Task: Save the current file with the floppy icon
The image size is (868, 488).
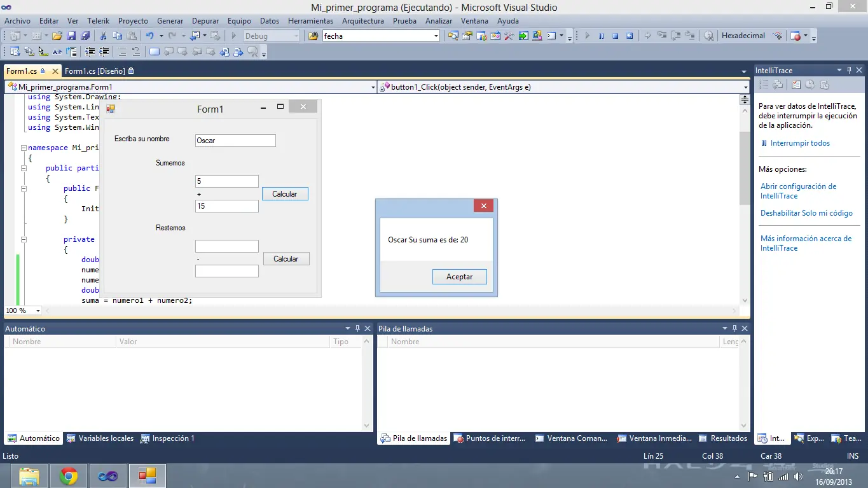Action: 71,36
